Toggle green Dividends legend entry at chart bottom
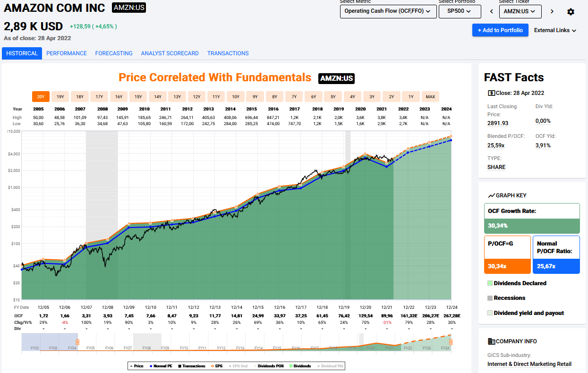Image resolution: width=588 pixels, height=373 pixels. tap(300, 366)
